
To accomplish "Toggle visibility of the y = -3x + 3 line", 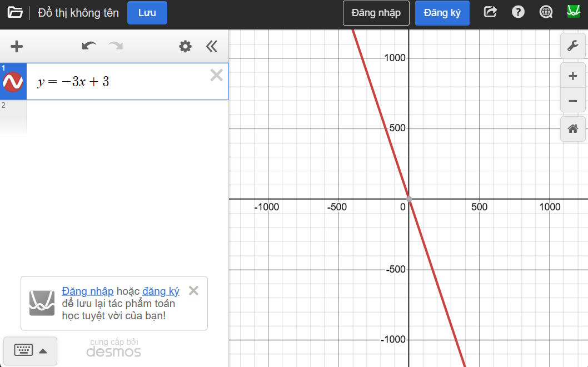I will pos(13,81).
